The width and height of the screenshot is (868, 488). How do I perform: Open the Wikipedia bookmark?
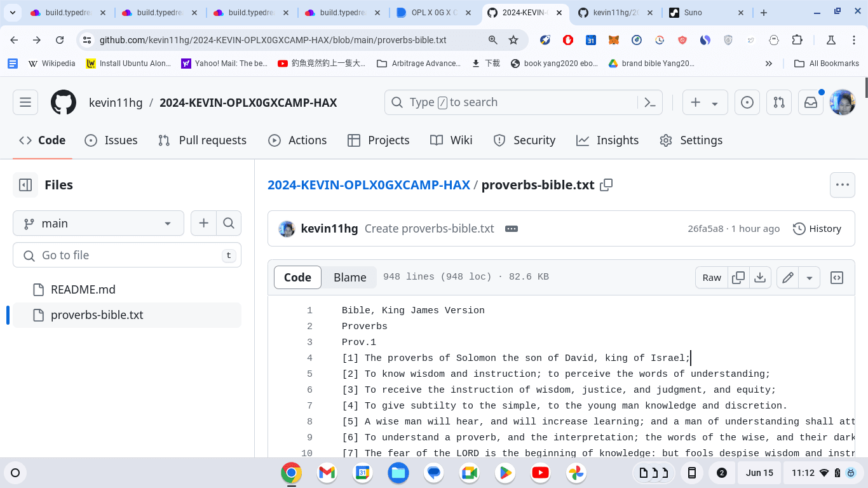(52, 64)
